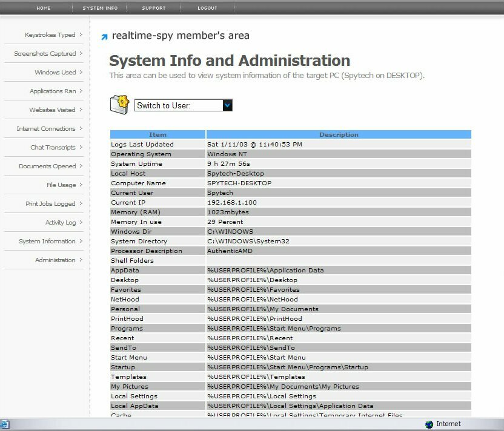Show Chat Transcripts
Viewport: 504px width, 431px height.
pyautogui.click(x=53, y=148)
